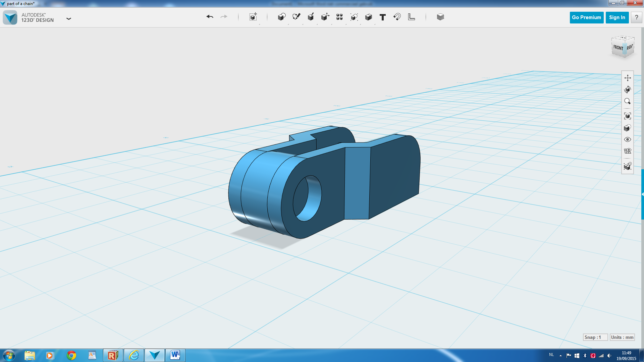644x362 pixels.
Task: Toggle the eye visibility icon
Action: (628, 139)
